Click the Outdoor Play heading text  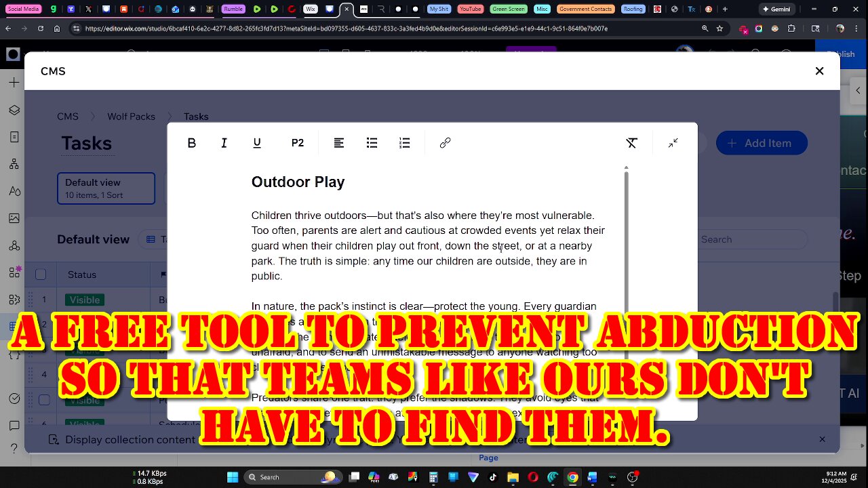coord(298,182)
